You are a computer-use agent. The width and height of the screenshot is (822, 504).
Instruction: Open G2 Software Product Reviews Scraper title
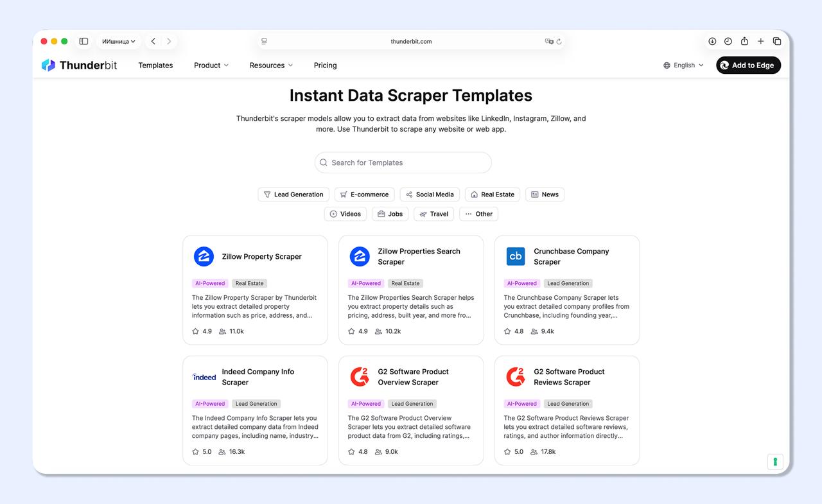tap(569, 377)
